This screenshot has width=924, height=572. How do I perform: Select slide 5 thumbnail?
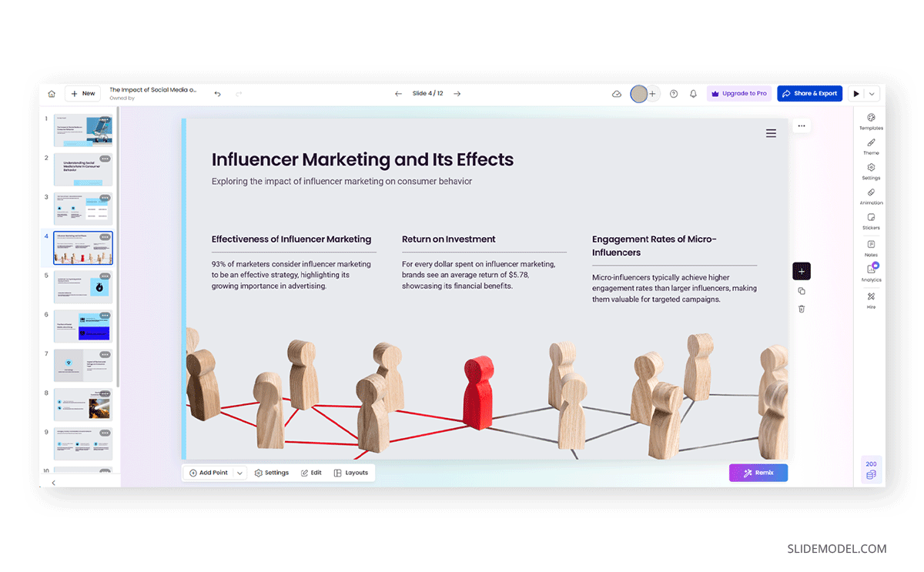(83, 287)
